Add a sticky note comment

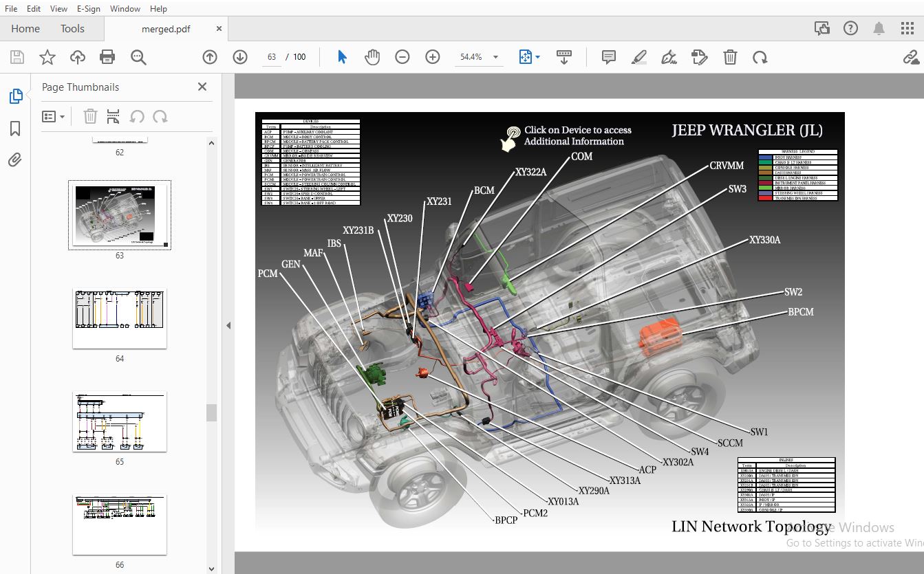[608, 57]
